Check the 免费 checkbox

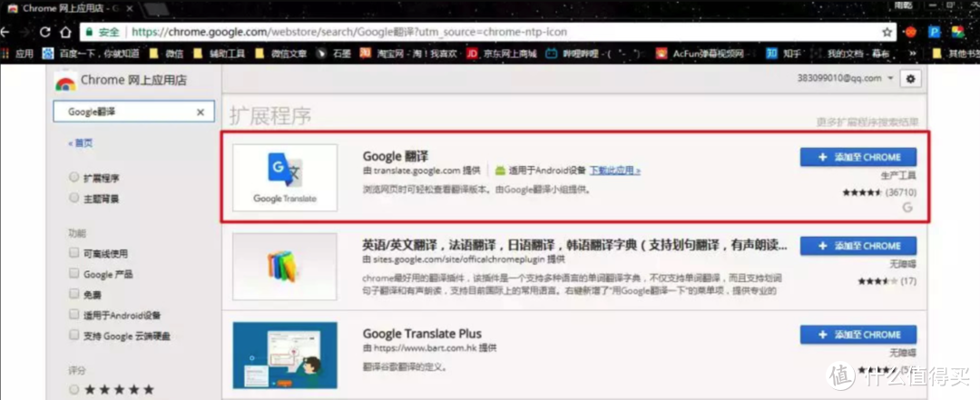(x=73, y=294)
